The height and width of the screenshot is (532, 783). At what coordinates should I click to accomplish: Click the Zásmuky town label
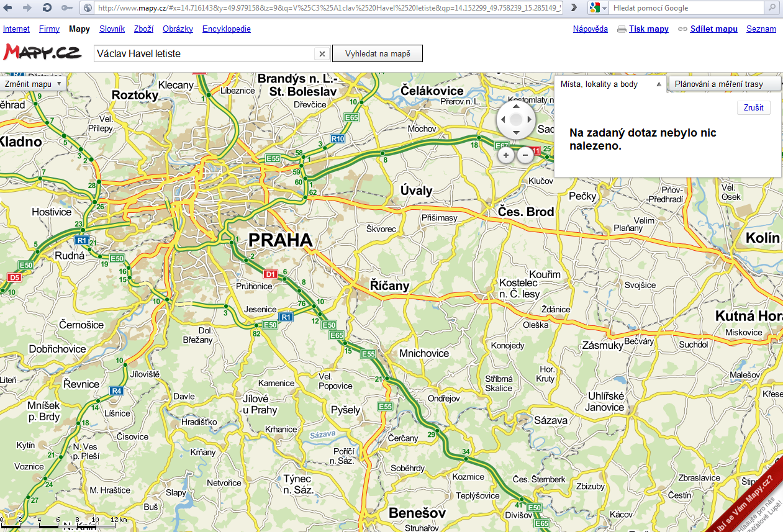(x=602, y=346)
